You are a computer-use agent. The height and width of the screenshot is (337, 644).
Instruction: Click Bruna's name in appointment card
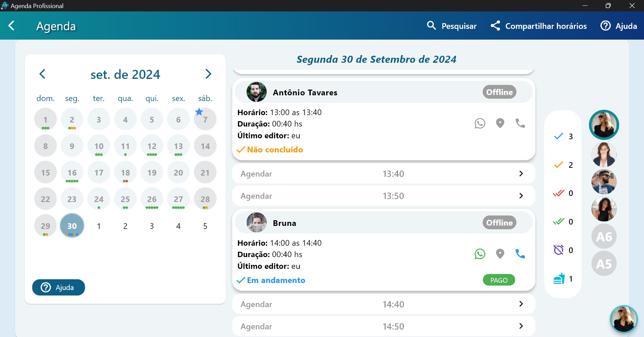pyautogui.click(x=285, y=223)
